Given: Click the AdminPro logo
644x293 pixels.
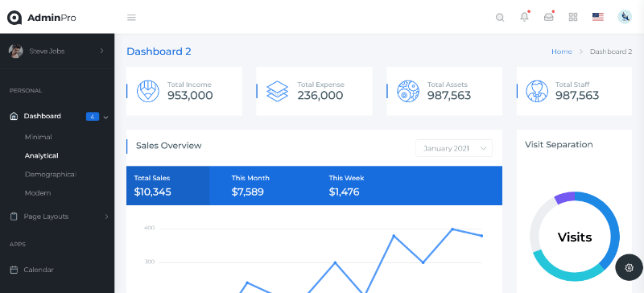Looking at the screenshot, I should tap(42, 18).
